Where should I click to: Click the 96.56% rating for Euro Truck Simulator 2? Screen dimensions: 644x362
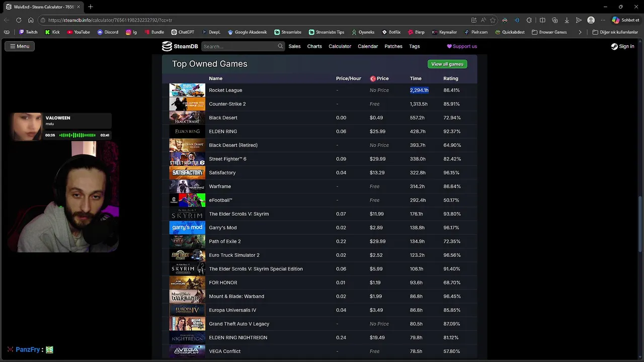click(x=451, y=255)
